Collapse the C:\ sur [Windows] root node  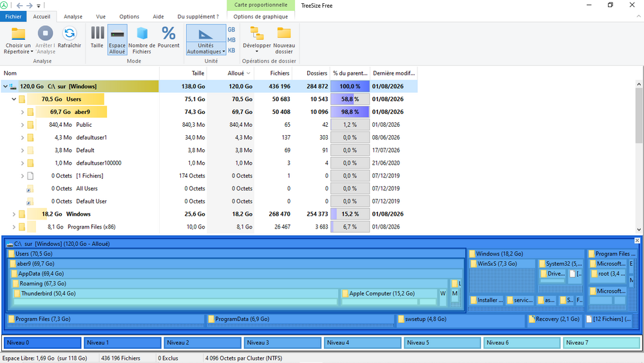coord(5,86)
